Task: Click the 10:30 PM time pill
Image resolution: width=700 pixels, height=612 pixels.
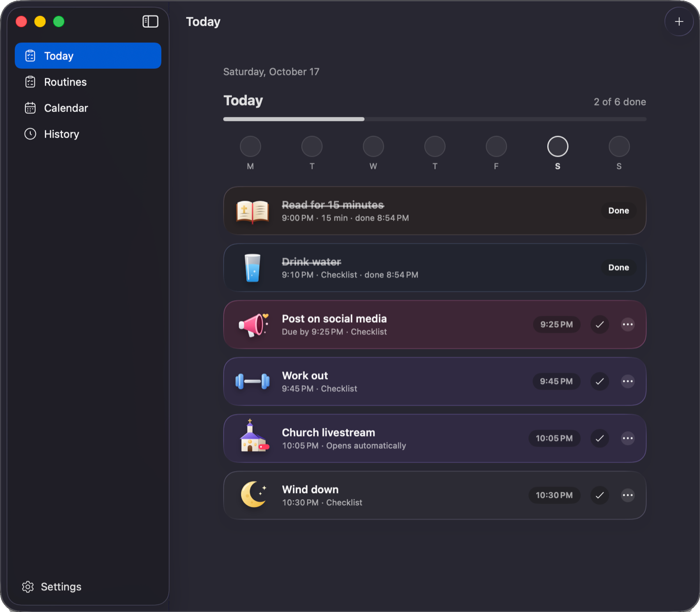Action: pos(555,495)
